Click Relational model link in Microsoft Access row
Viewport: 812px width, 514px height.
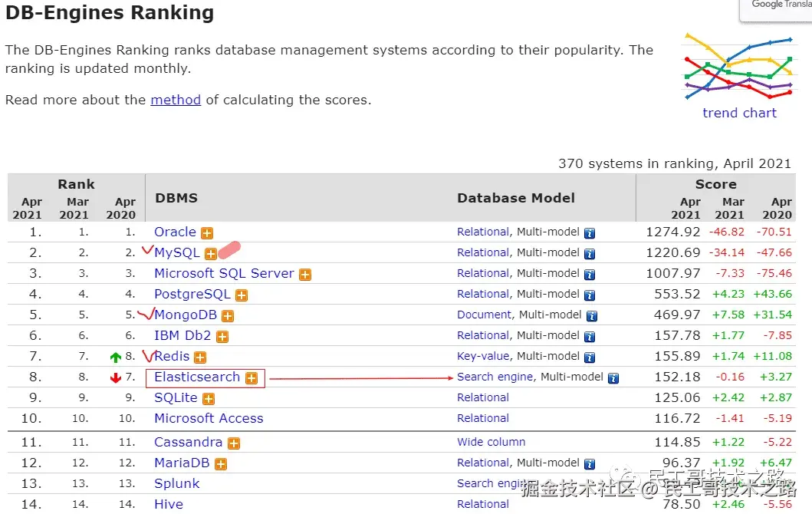coord(482,418)
